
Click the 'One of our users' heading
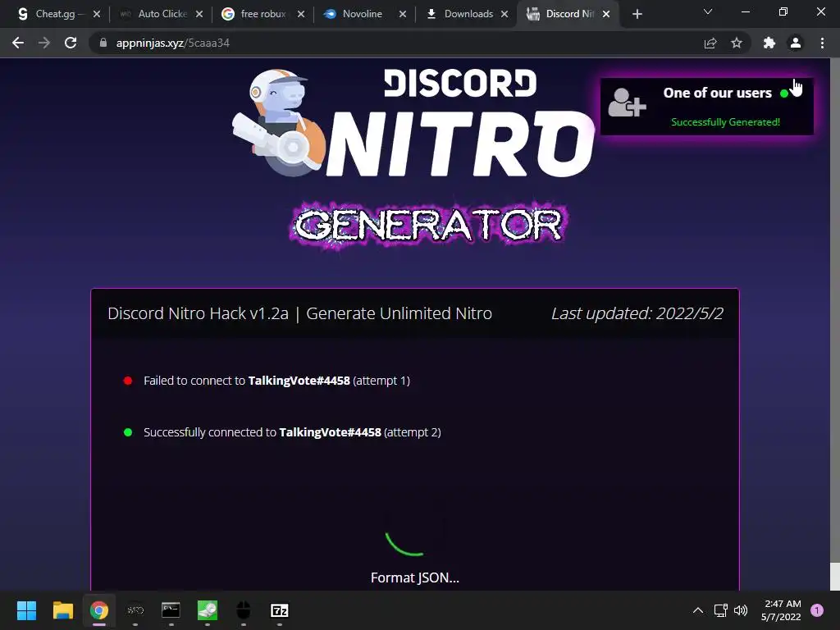(x=717, y=93)
